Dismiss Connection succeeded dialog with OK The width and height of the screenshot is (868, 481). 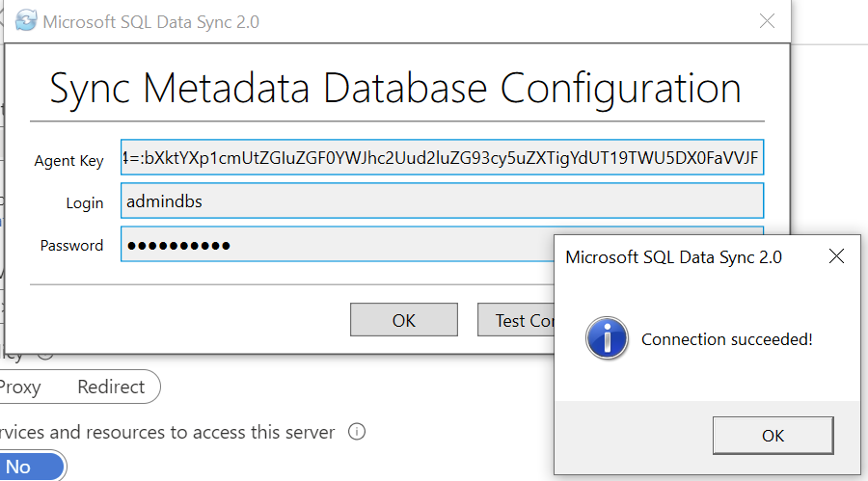(773, 436)
